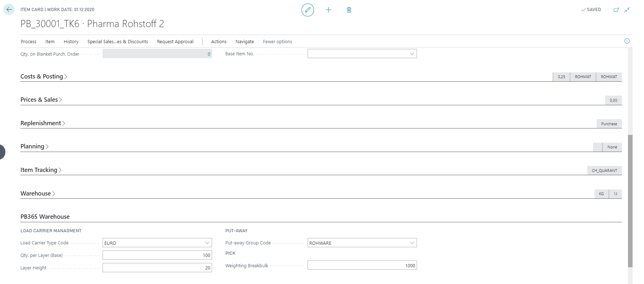
Task: Click the 1J summary value in Warehouse
Action: [615, 194]
